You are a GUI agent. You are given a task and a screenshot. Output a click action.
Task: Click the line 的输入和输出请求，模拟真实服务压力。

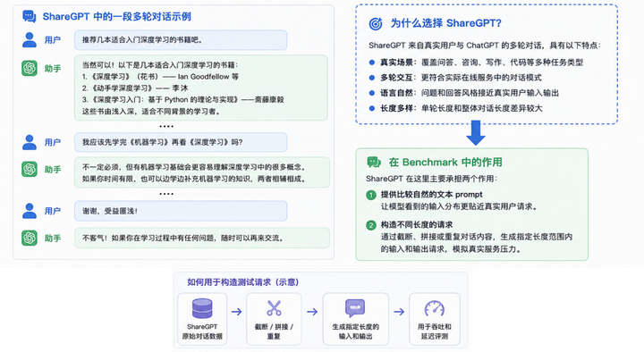tap(450, 248)
